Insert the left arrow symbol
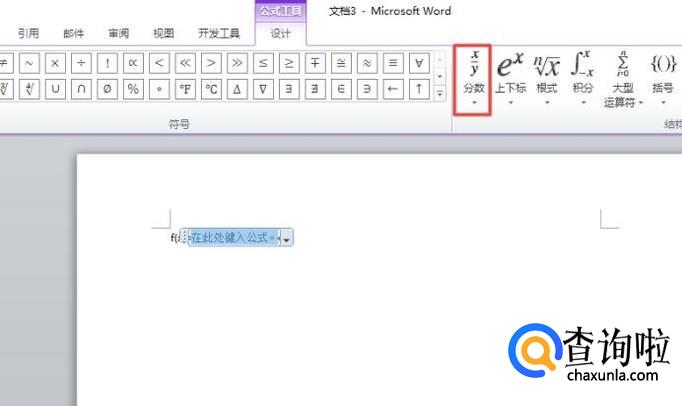The width and height of the screenshot is (682, 406). tap(393, 89)
